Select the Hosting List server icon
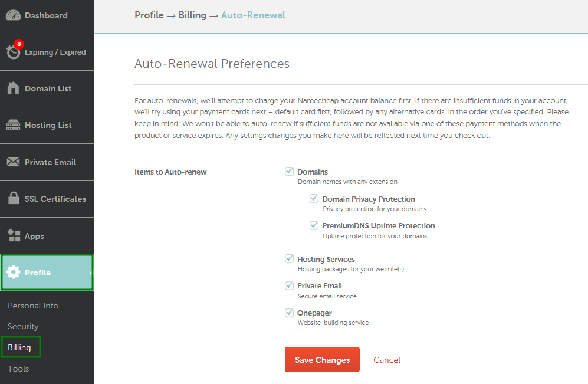 coord(13,125)
